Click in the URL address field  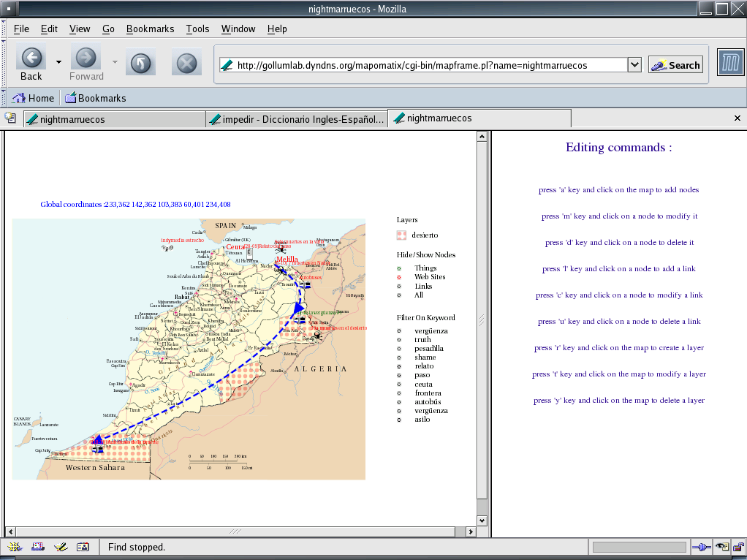[424, 65]
